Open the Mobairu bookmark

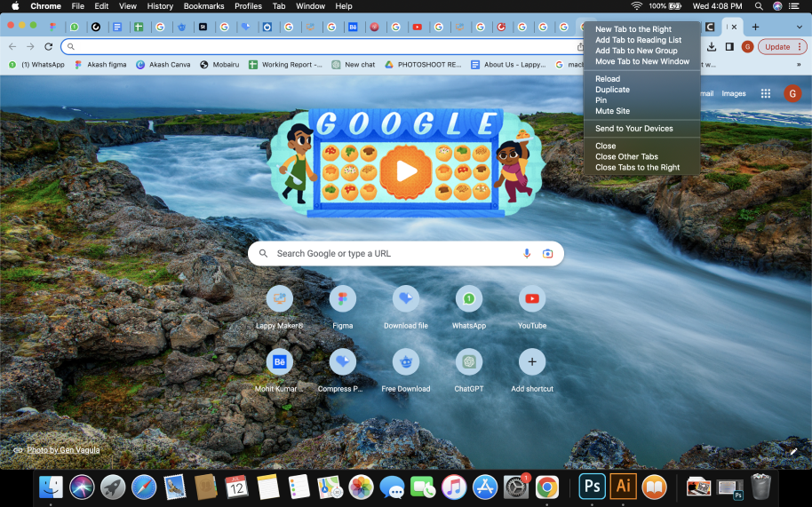click(x=219, y=65)
